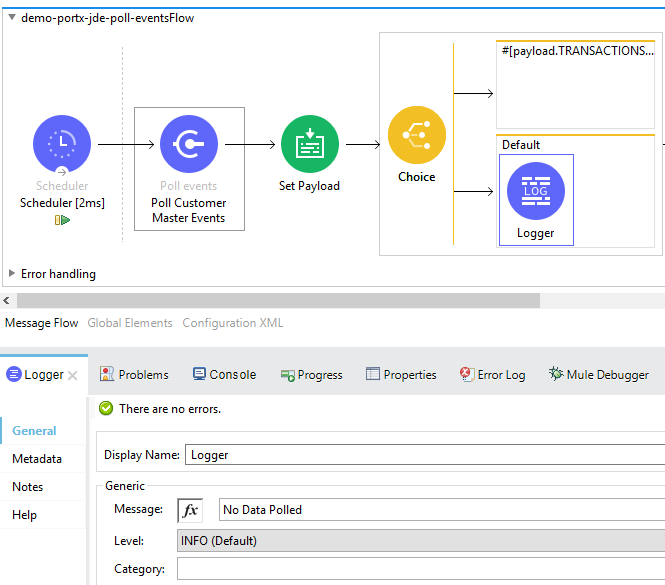Screen dimensions: 665x585
Task: Click the green run indicator under Scheduler
Action: 62,220
